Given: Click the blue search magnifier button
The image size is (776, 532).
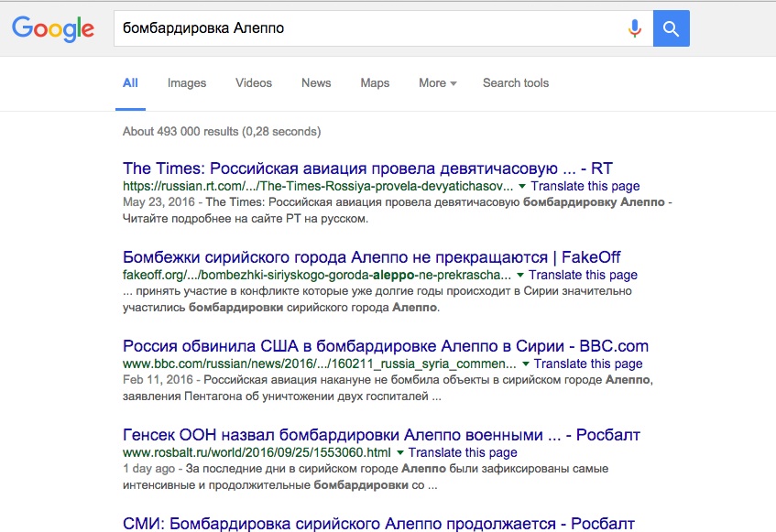Looking at the screenshot, I should click(671, 28).
